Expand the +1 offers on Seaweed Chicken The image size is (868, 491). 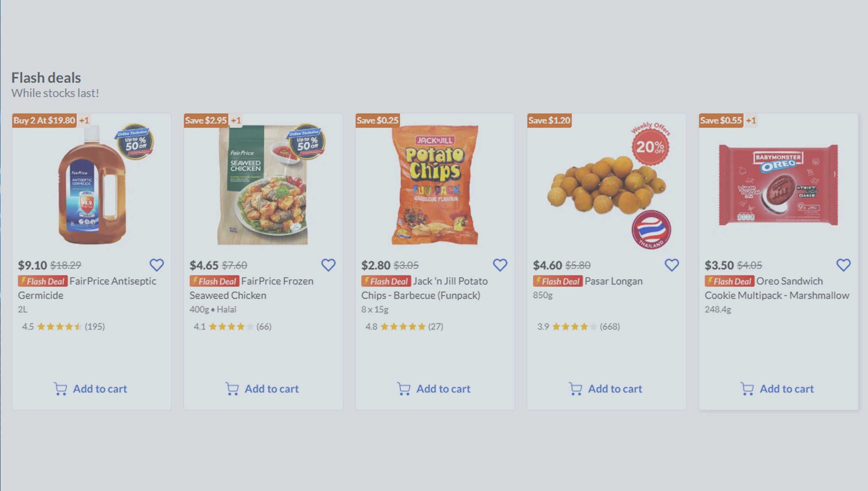[x=236, y=120]
